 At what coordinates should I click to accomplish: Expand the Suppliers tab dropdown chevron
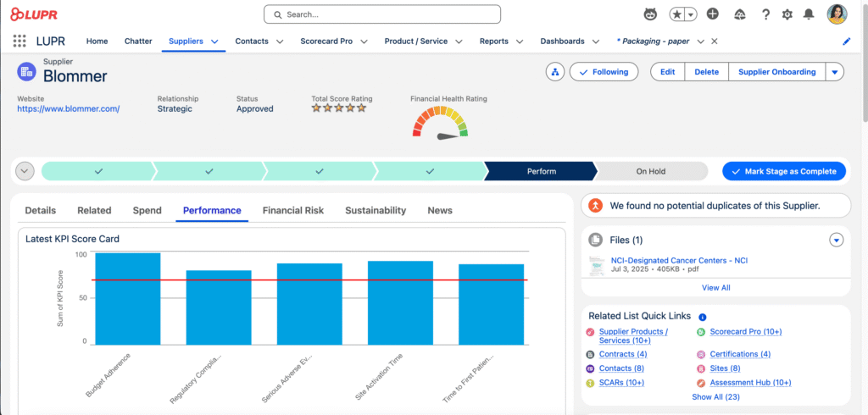pyautogui.click(x=214, y=41)
